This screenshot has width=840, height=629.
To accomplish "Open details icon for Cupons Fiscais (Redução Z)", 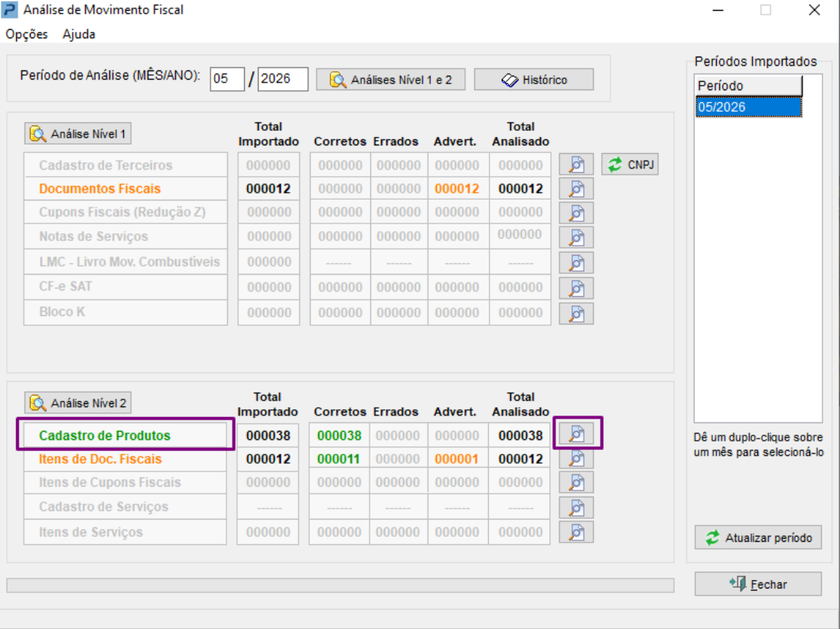I will [x=576, y=213].
